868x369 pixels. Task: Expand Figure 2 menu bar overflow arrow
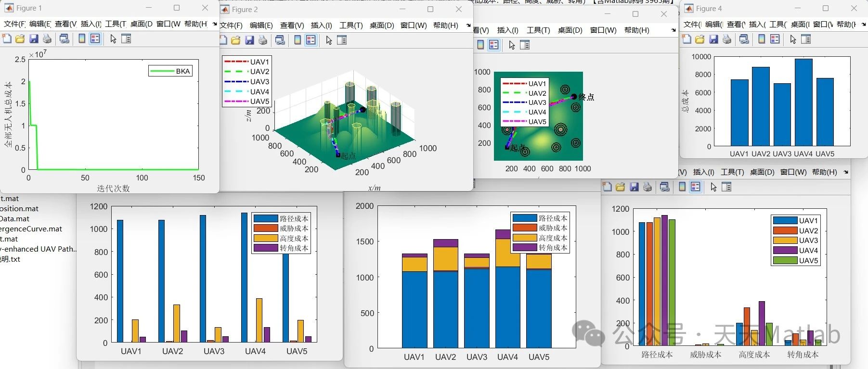point(468,25)
